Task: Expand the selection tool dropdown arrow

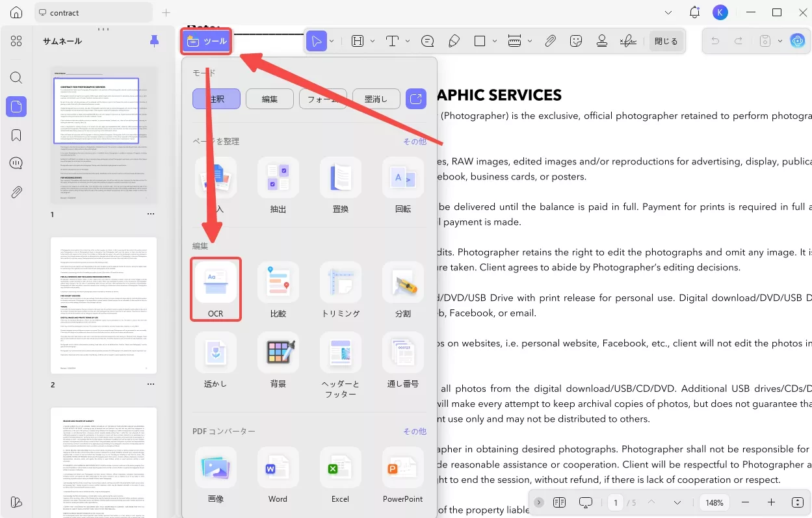Action: point(332,41)
